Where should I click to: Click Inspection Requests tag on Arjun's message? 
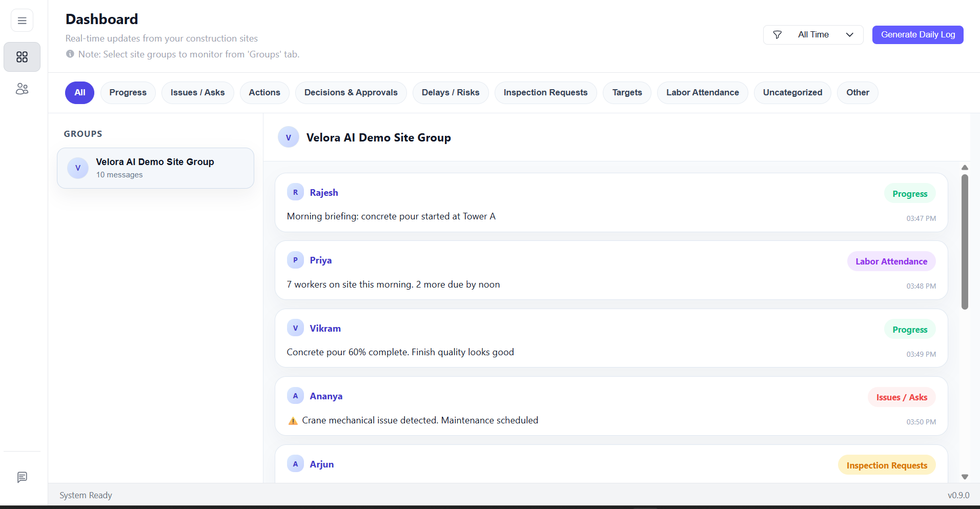click(x=887, y=465)
